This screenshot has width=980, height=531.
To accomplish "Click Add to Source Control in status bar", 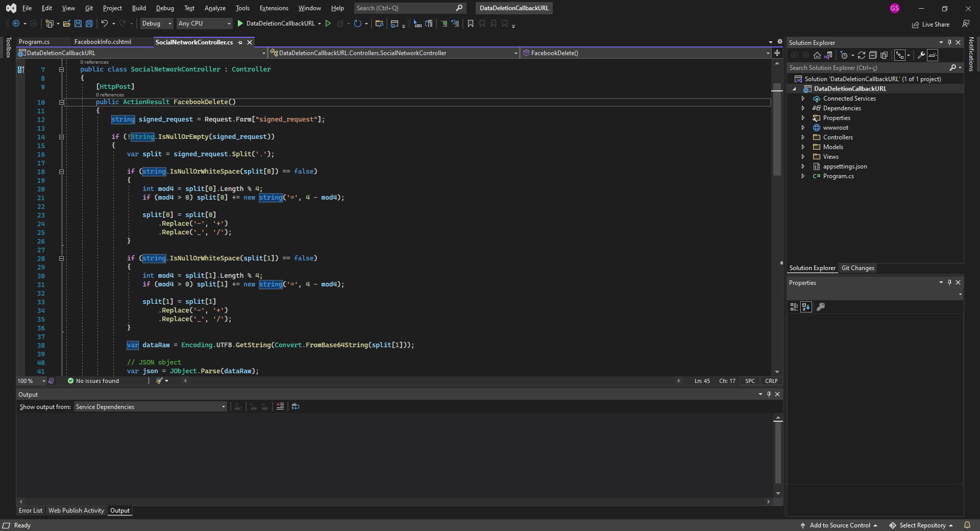I will tap(839, 525).
